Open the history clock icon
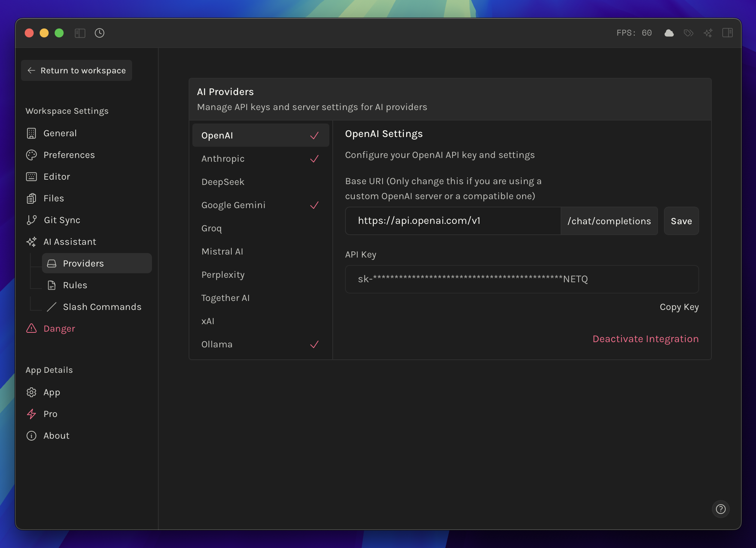This screenshot has width=756, height=548. click(x=100, y=33)
